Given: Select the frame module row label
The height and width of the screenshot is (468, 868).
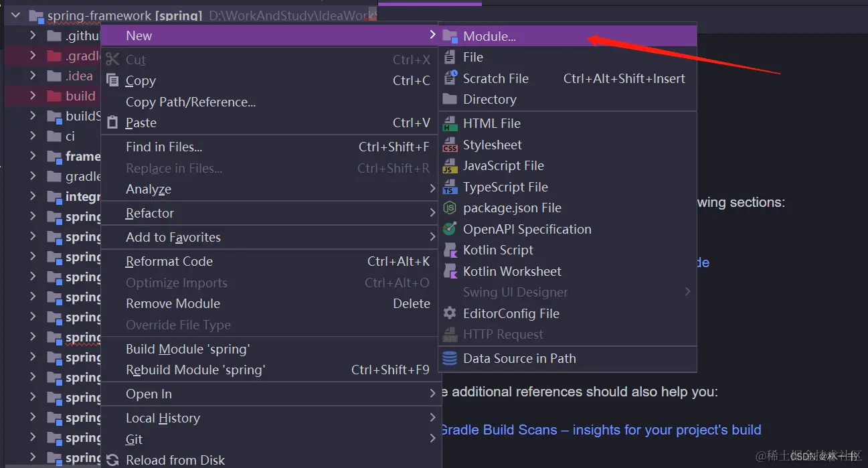Looking at the screenshot, I should [83, 156].
